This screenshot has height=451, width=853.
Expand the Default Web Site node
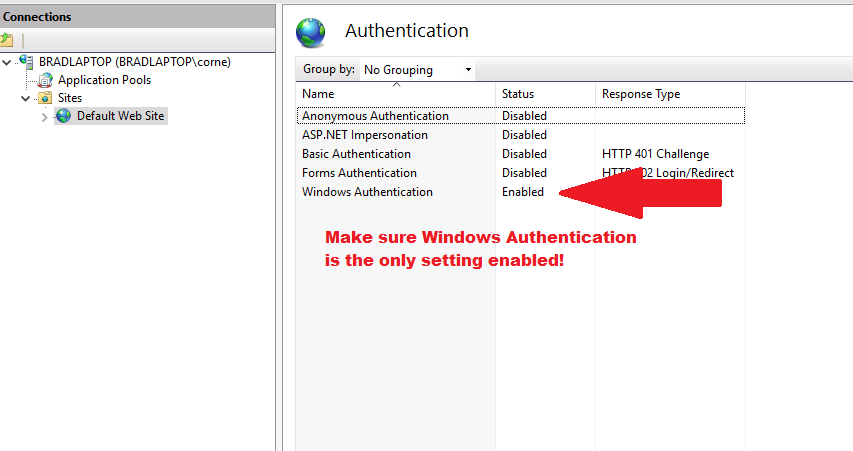[44, 117]
